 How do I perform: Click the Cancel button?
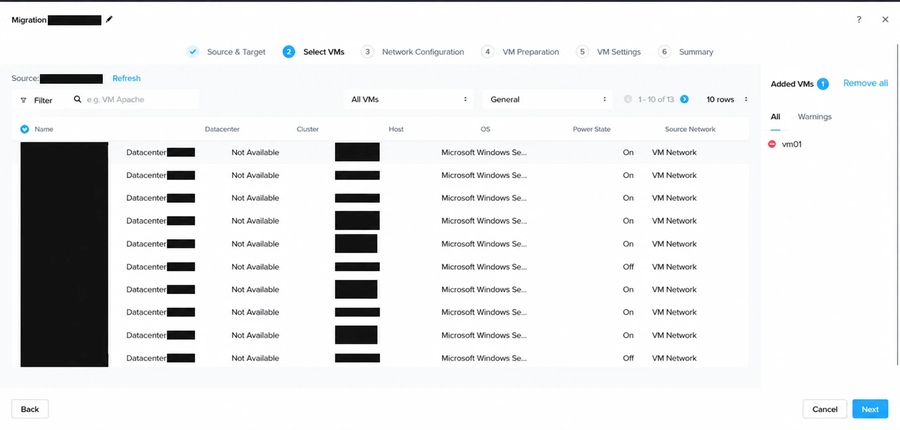(825, 409)
